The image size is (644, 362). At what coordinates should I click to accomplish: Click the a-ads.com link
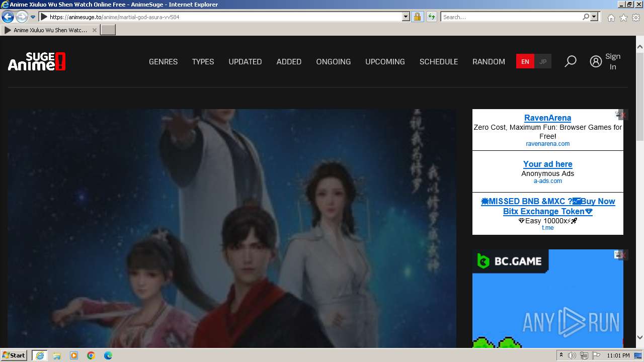click(x=547, y=181)
